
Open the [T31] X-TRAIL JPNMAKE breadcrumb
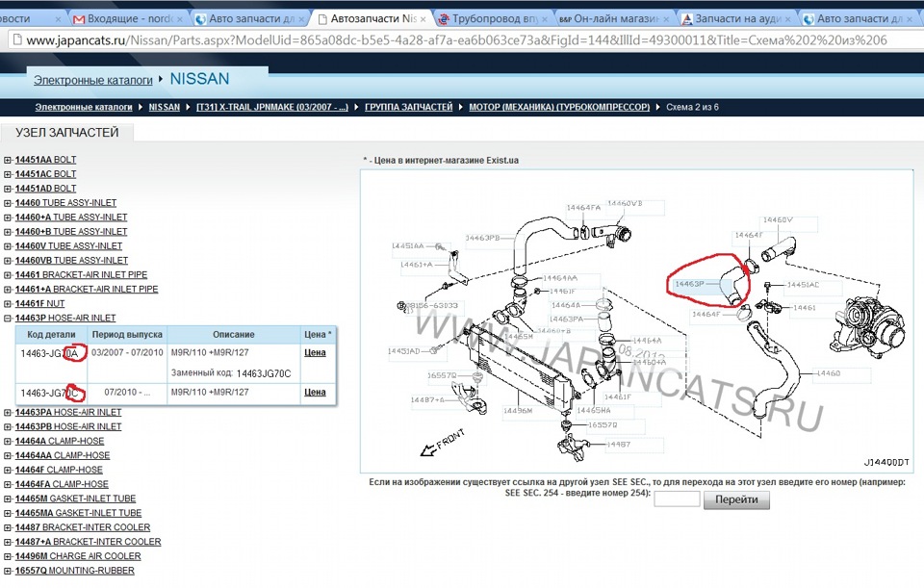click(272, 107)
